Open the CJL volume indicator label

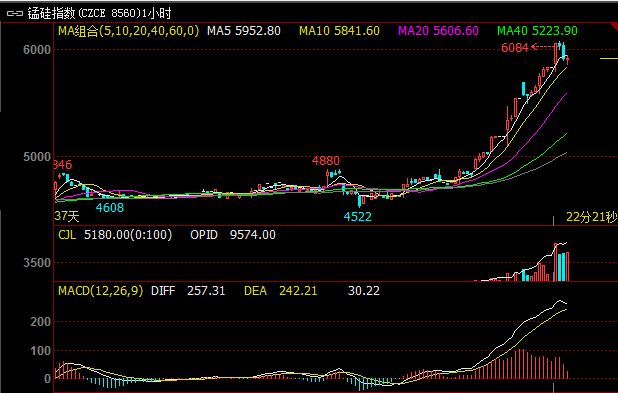tap(67, 235)
